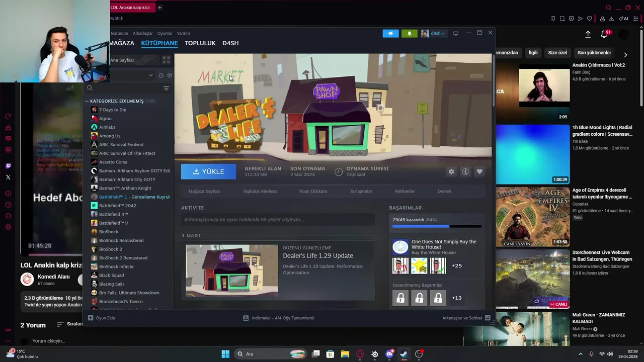Screen dimensions: 644x362
Task: Select the KÜTÜPHANE tab
Action: point(159,43)
